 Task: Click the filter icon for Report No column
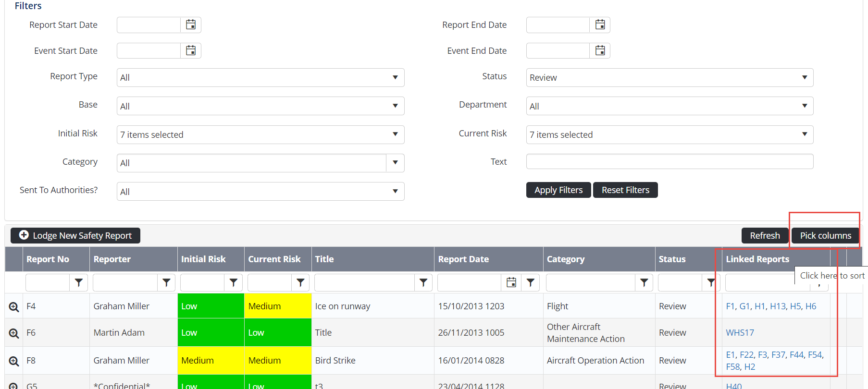[79, 283]
